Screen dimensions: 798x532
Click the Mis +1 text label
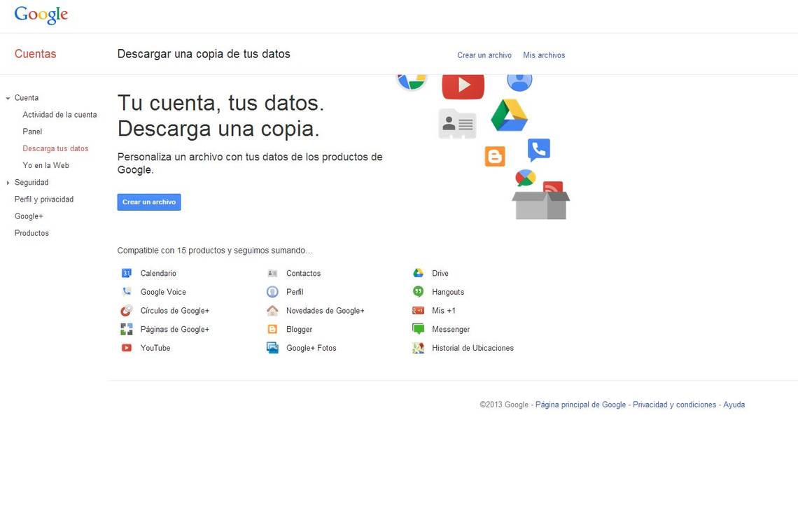(x=444, y=311)
